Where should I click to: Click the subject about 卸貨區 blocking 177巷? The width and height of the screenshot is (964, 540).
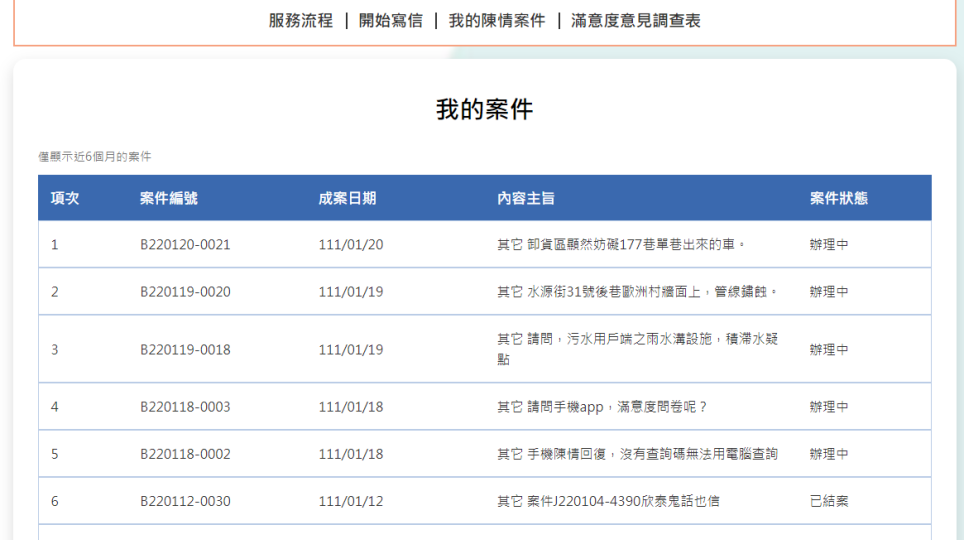[621, 244]
